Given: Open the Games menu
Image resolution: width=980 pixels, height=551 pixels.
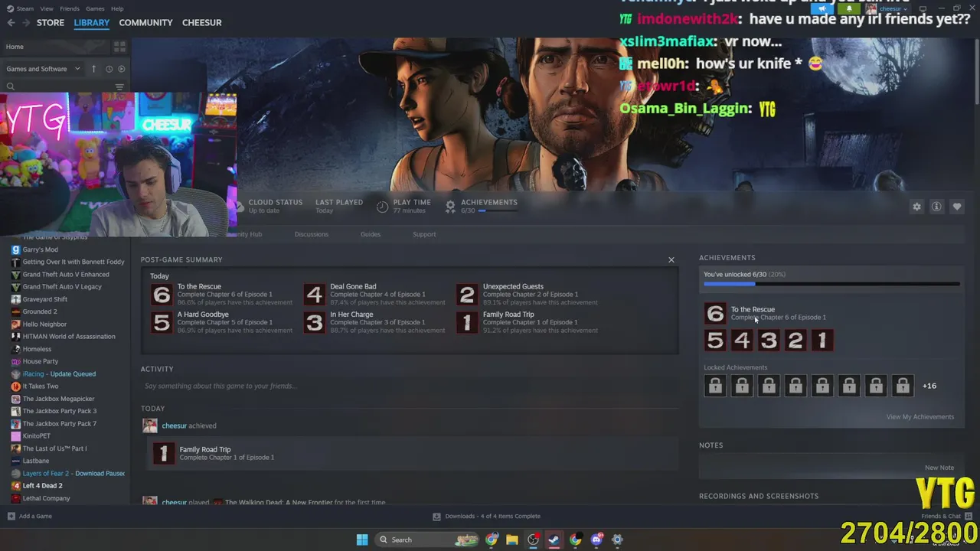Looking at the screenshot, I should tap(95, 8).
